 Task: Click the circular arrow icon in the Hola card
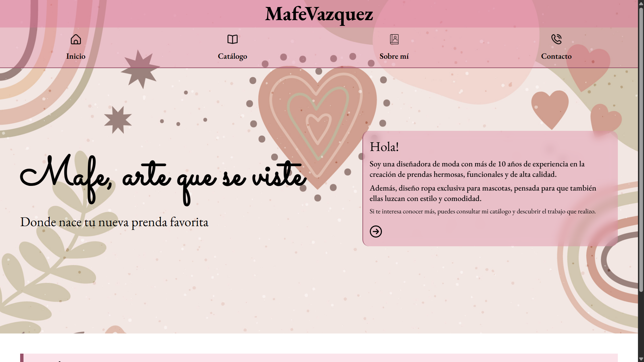pyautogui.click(x=376, y=231)
